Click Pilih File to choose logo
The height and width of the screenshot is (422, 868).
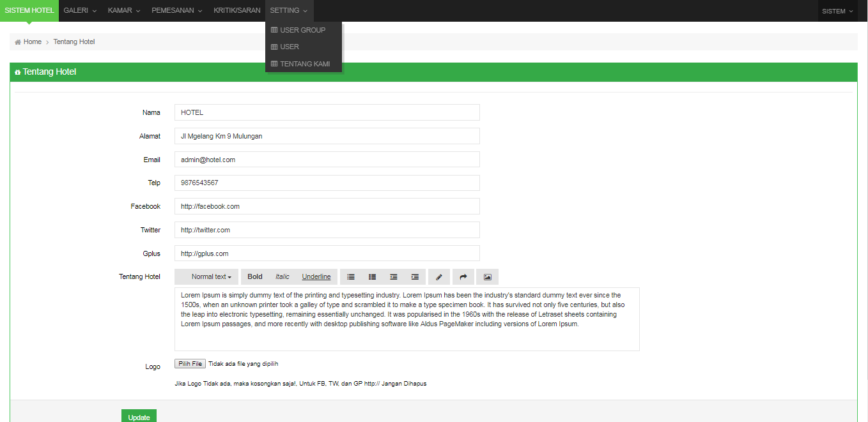190,364
